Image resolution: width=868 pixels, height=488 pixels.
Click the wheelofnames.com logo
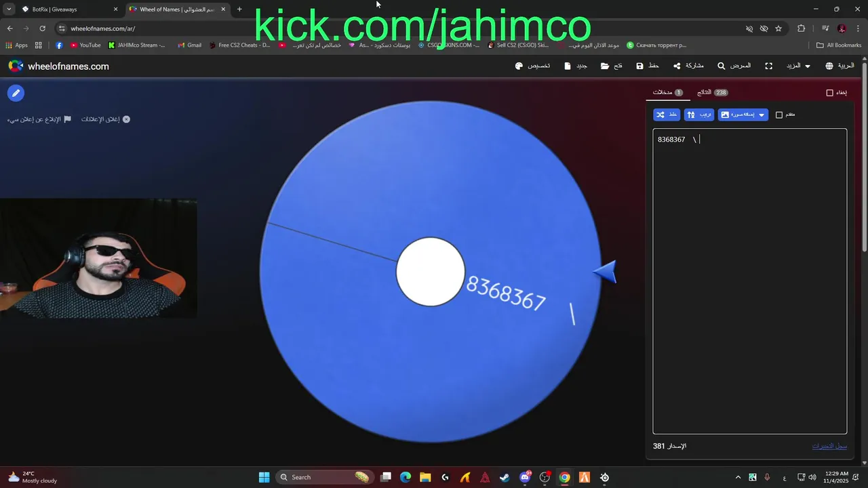58,66
